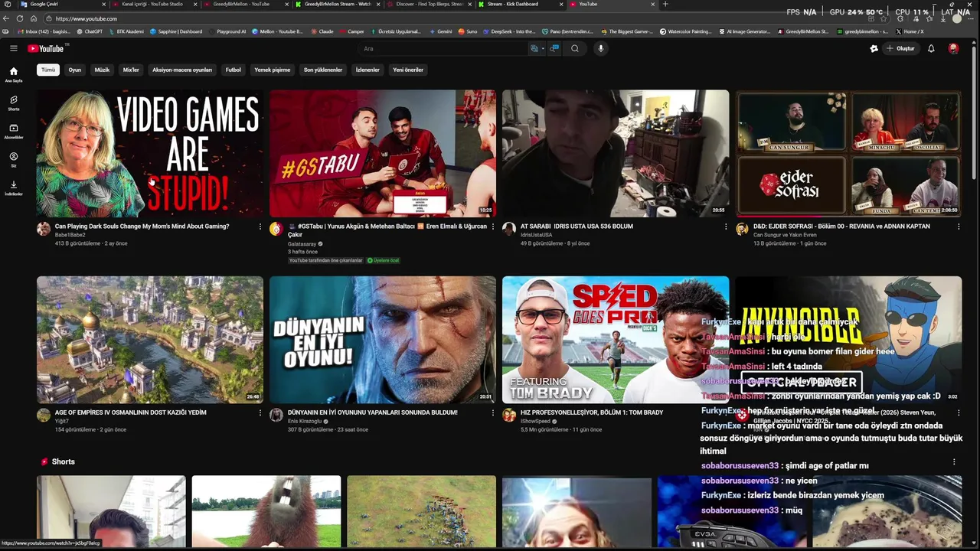Click the screen-cast icon beside the search button
980x551 pixels.
[x=554, y=48]
